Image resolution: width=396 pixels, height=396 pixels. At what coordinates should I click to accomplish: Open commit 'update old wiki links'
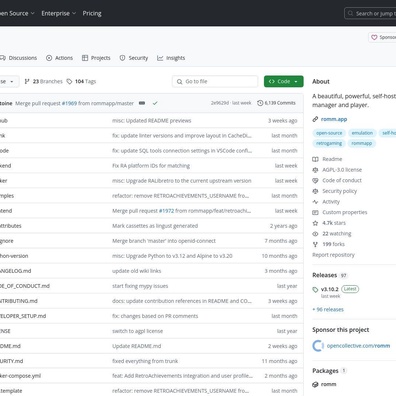click(x=137, y=271)
